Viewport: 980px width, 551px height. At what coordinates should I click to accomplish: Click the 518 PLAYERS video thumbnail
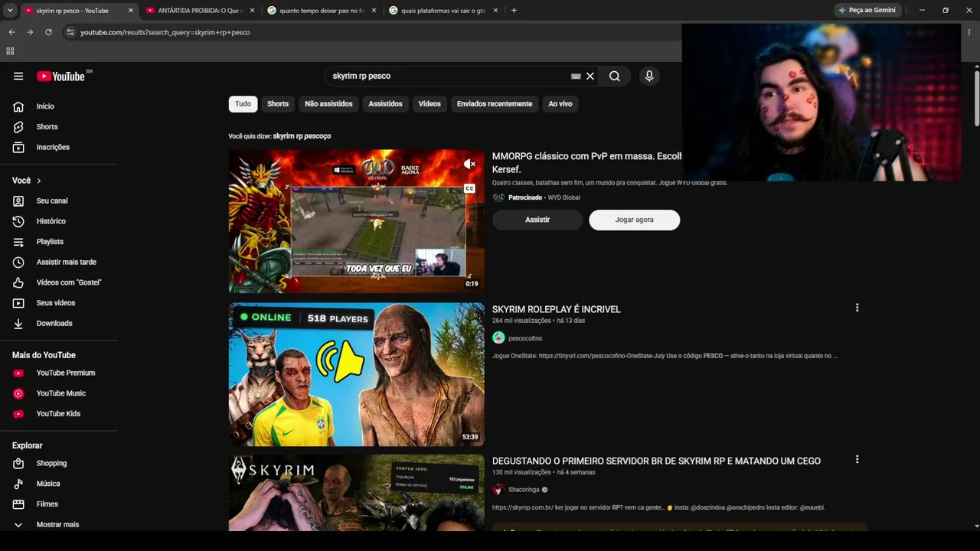pos(356,374)
